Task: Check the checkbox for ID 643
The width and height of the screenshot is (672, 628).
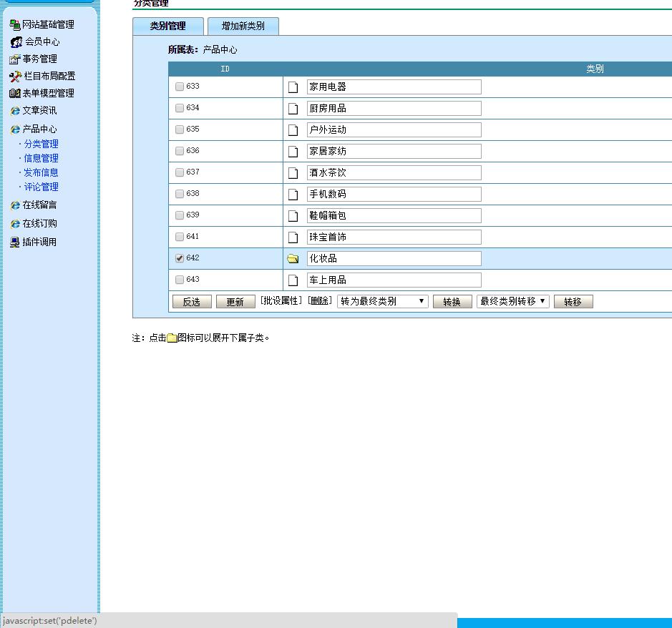Action: click(x=180, y=279)
